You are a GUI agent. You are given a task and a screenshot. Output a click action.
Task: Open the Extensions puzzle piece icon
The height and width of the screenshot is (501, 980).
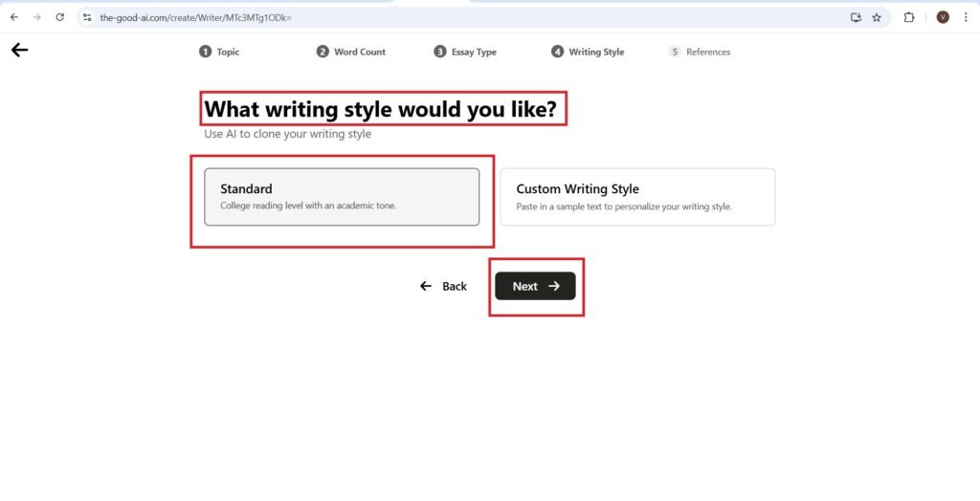tap(909, 17)
